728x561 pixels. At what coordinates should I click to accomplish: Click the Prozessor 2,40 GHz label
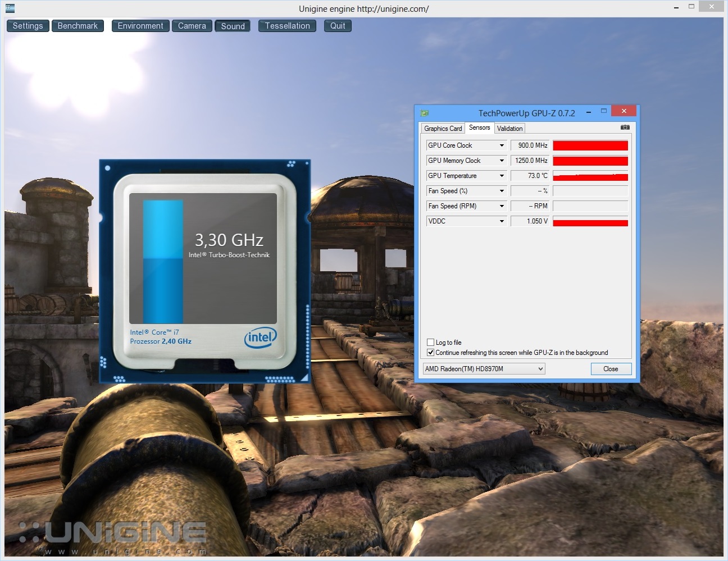pos(161,341)
